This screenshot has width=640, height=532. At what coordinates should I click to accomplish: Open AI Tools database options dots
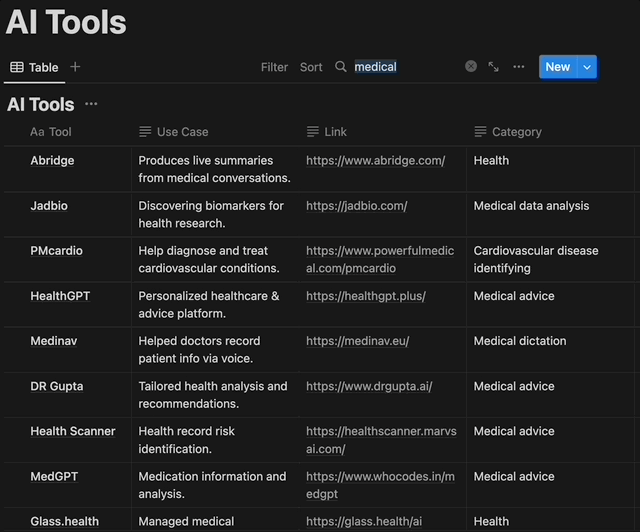(91, 104)
